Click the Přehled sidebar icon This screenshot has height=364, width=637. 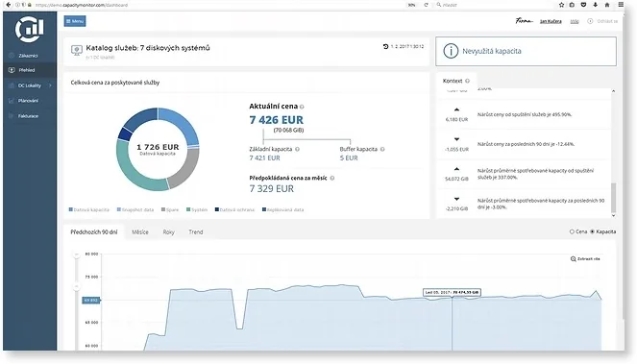(x=12, y=70)
